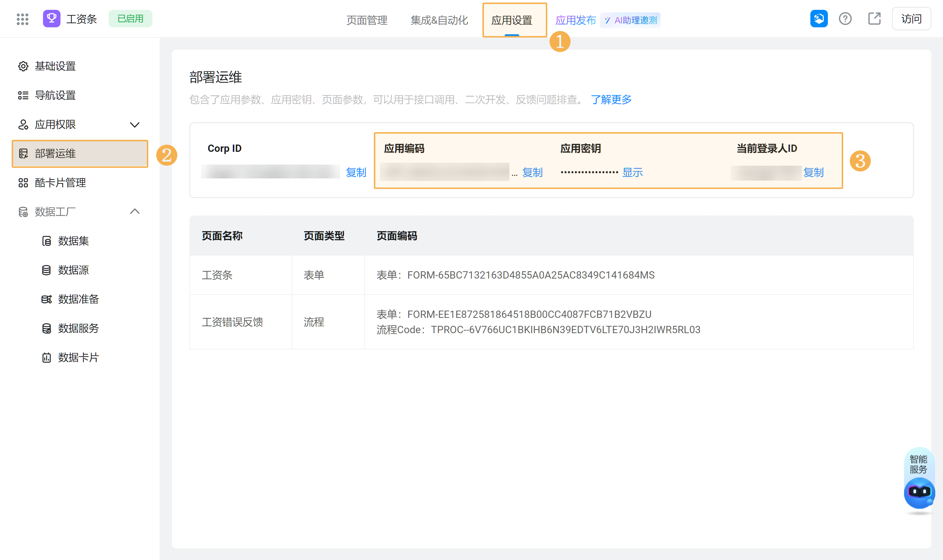Copy the 应用编码 value
Viewport: 943px width, 560px height.
point(532,173)
